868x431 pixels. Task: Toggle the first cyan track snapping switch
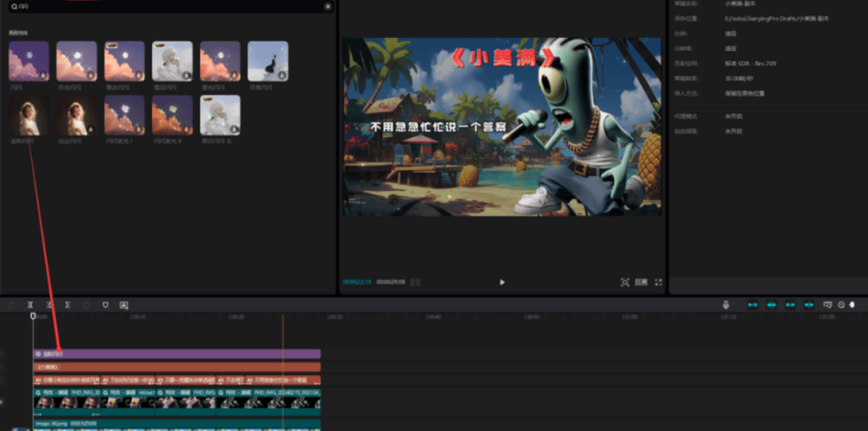point(753,304)
